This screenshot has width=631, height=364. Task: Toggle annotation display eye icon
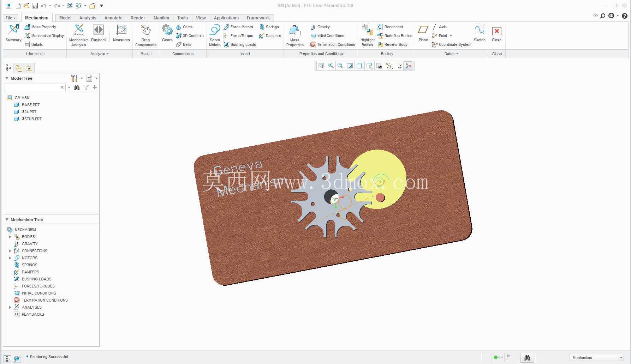coord(399,66)
